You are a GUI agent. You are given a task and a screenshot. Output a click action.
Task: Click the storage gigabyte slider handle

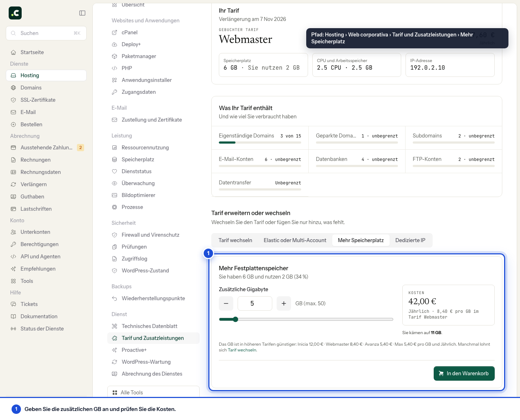(x=235, y=319)
